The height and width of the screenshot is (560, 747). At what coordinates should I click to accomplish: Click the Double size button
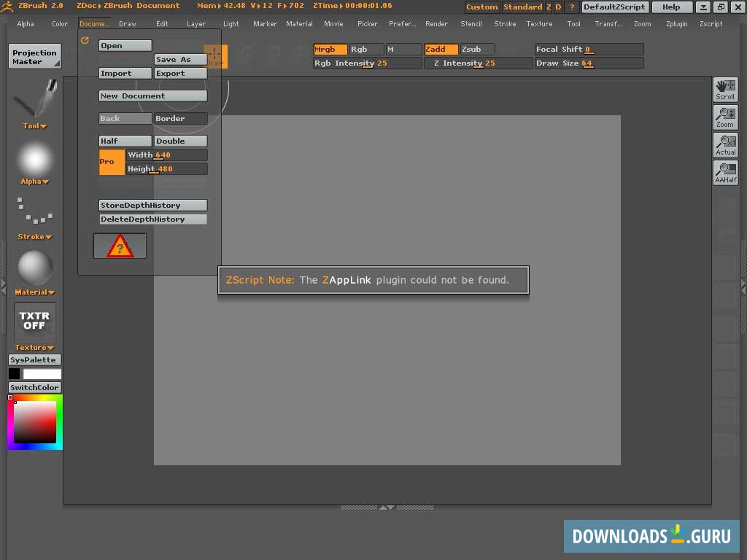tap(181, 141)
